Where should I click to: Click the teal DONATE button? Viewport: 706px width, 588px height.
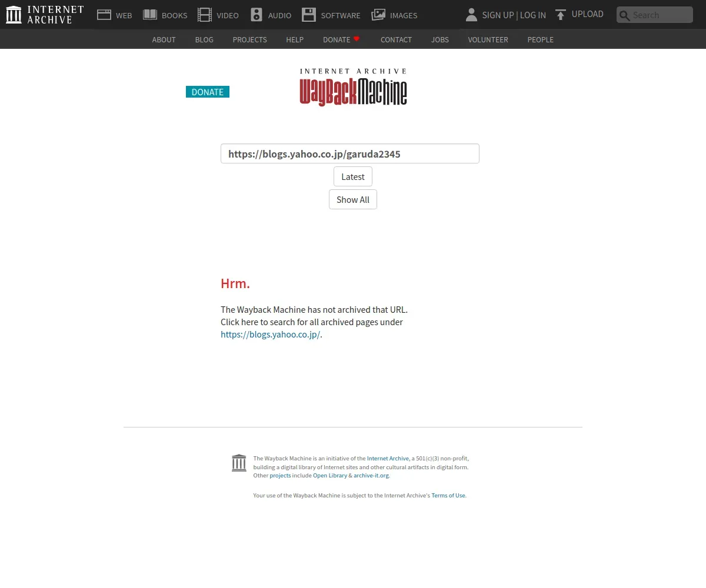point(208,92)
